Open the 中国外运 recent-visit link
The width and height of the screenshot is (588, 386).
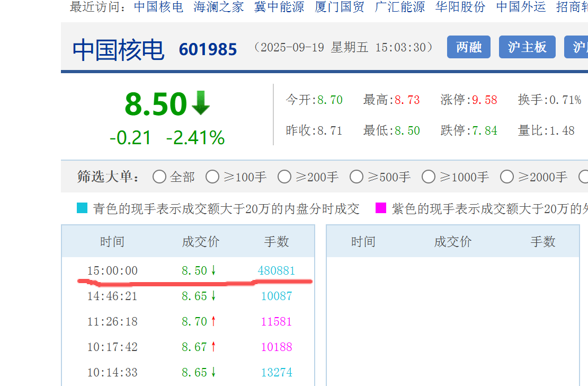coord(521,7)
